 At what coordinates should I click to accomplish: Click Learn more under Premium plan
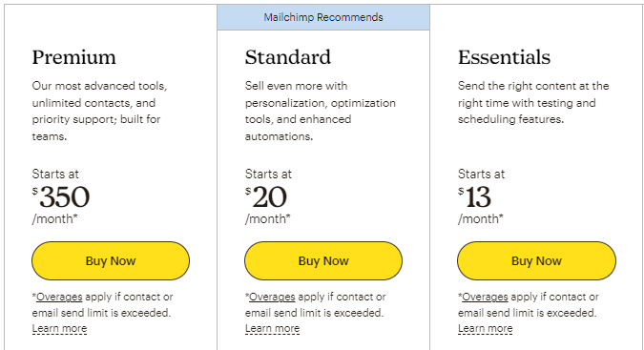[x=59, y=329]
